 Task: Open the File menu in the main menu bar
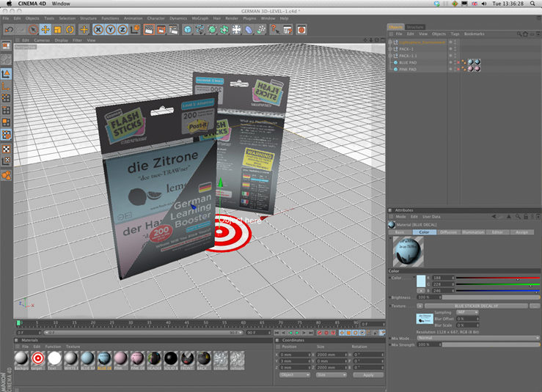coord(6,18)
